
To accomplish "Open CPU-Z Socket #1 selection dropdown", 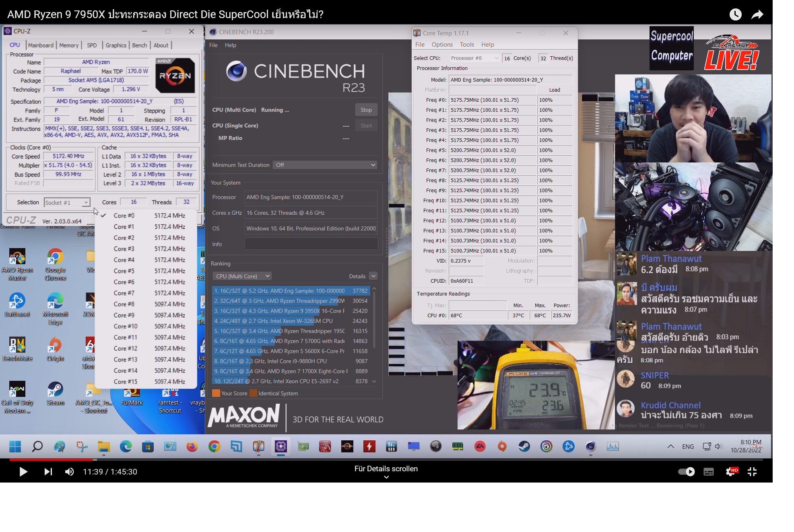I will point(67,202).
